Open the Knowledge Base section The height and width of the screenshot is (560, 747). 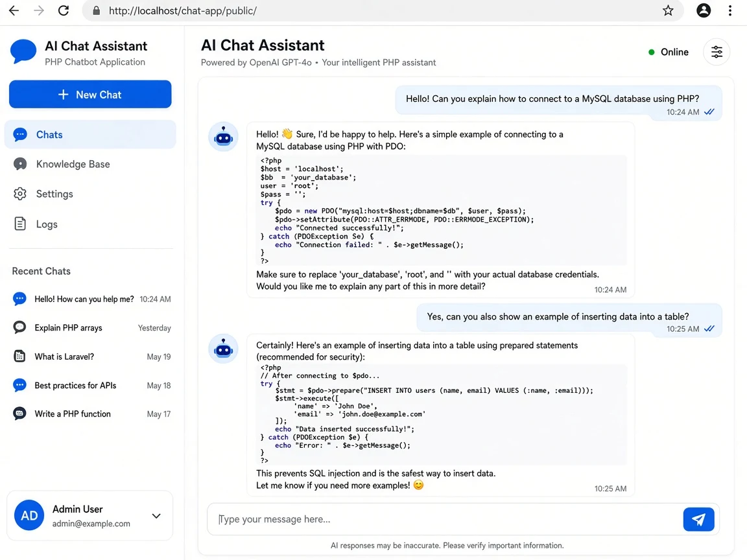pyautogui.click(x=90, y=164)
